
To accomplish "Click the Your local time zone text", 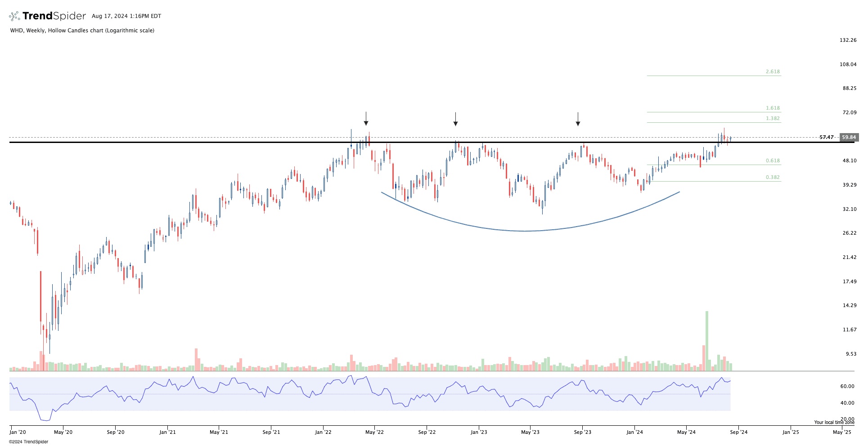I will tap(834, 423).
